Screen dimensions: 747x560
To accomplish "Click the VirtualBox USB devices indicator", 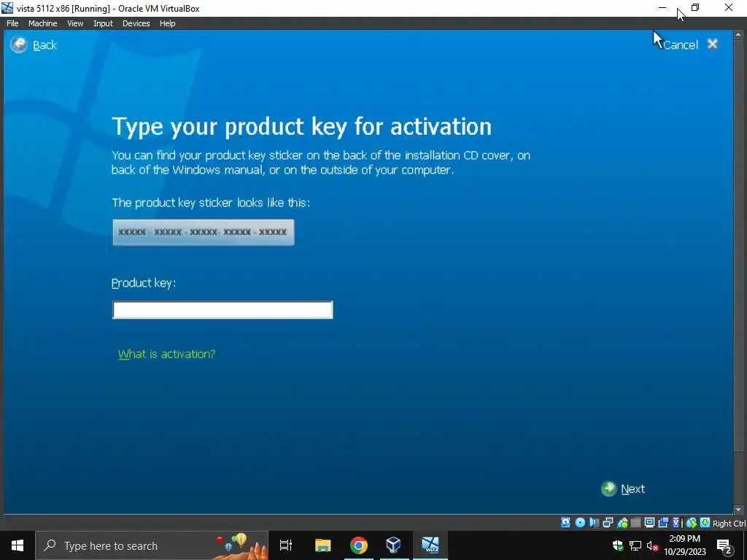I will point(622,523).
